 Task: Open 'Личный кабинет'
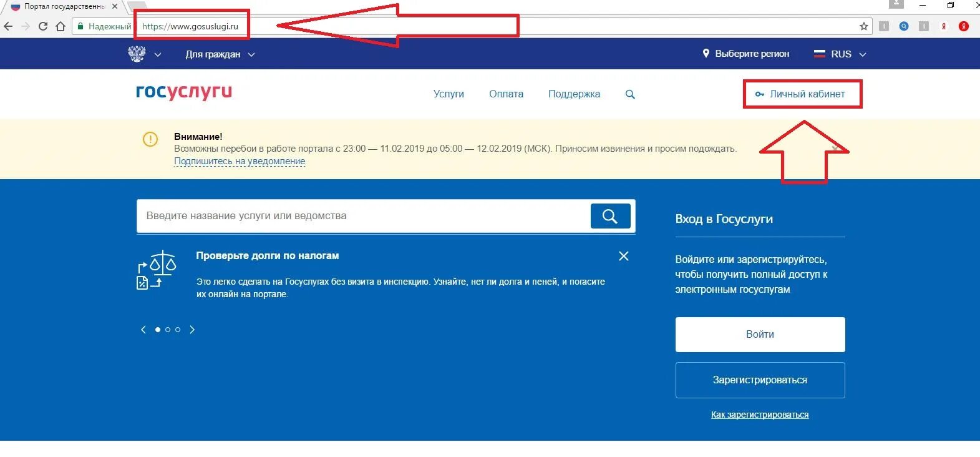801,94
